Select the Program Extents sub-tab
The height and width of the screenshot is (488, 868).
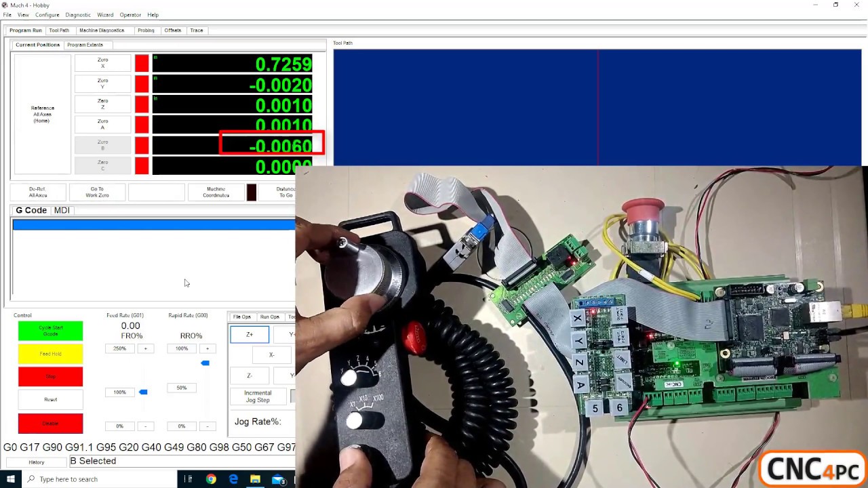(85, 45)
